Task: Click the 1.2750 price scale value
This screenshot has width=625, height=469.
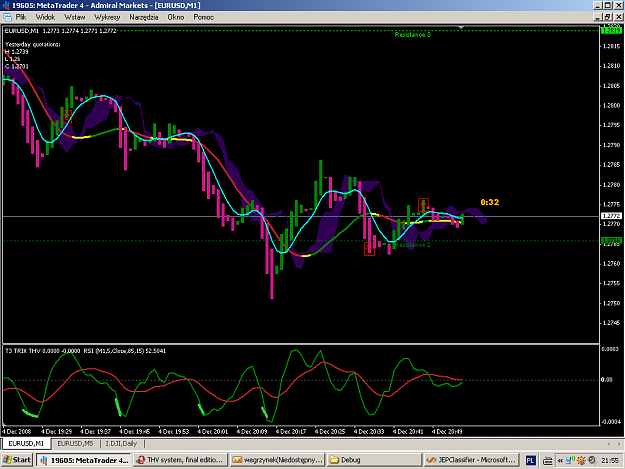Action: coord(611,303)
